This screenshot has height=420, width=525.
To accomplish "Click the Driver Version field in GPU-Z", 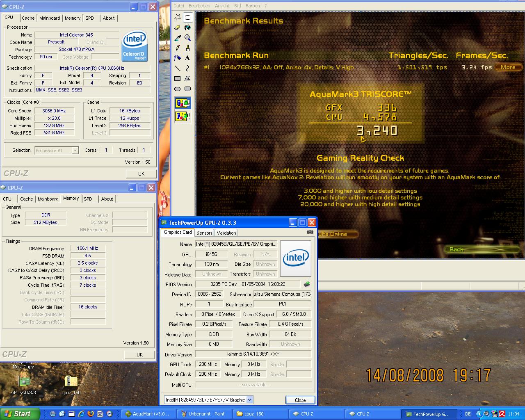I will [253, 354].
